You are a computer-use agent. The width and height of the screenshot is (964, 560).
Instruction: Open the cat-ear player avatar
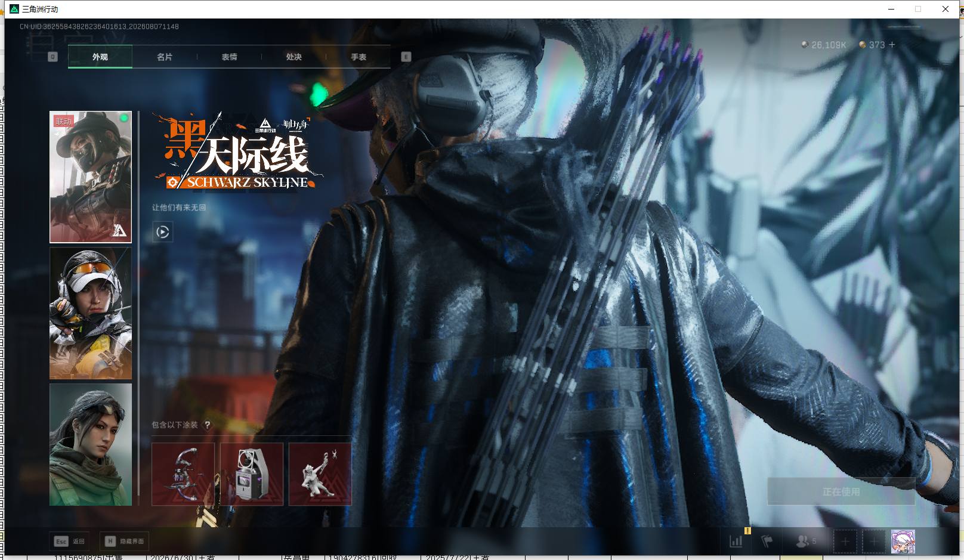(903, 542)
